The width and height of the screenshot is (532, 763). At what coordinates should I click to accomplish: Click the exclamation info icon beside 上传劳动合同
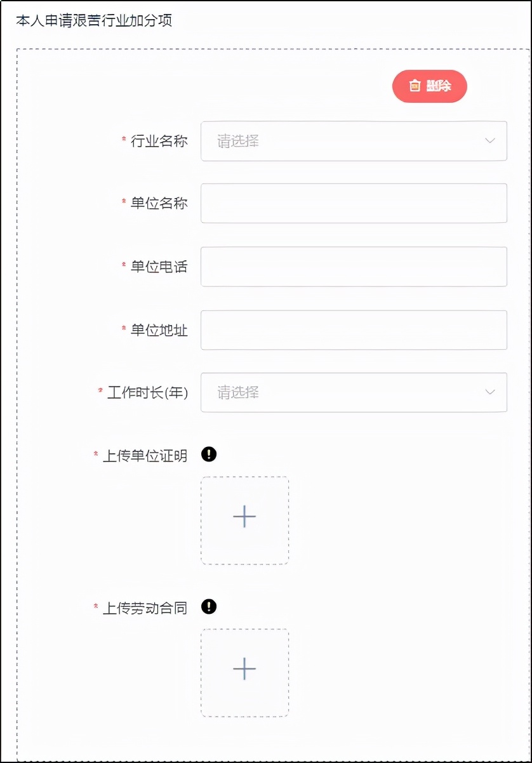209,607
